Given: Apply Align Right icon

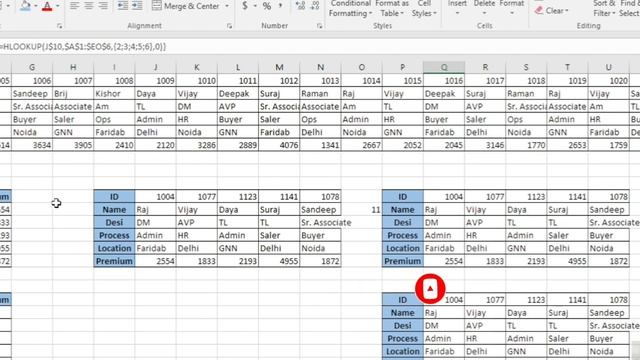Looking at the screenshot, I should [103, 6].
